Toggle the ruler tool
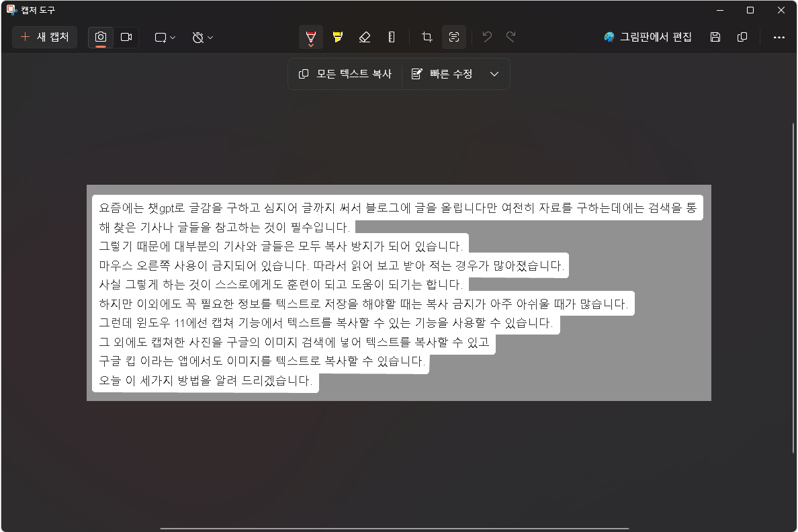 tap(392, 37)
